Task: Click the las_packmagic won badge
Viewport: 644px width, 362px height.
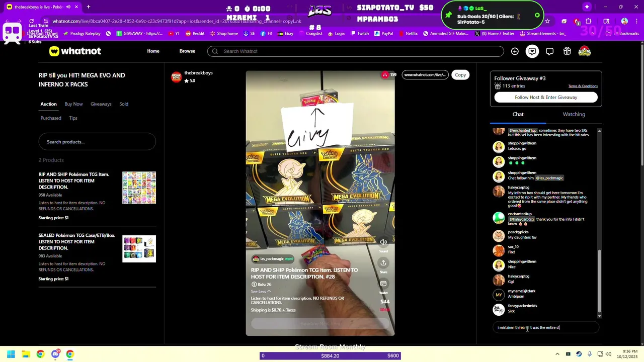Action: point(273,259)
